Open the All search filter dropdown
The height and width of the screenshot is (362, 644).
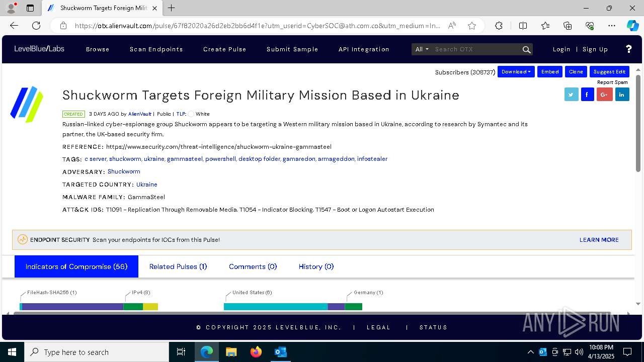422,49
